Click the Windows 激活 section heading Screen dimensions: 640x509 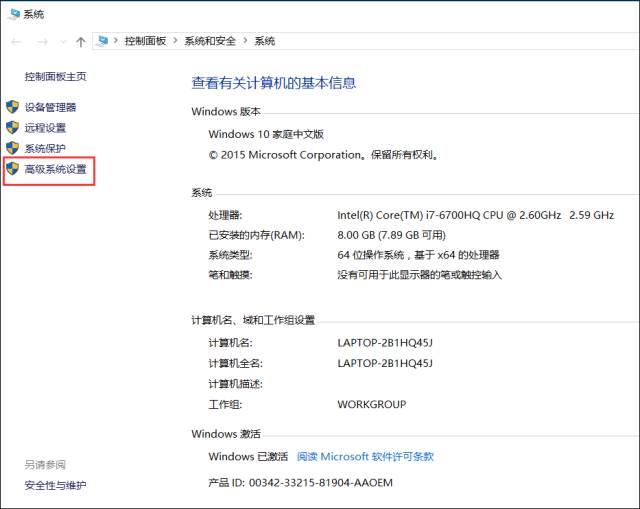(226, 433)
